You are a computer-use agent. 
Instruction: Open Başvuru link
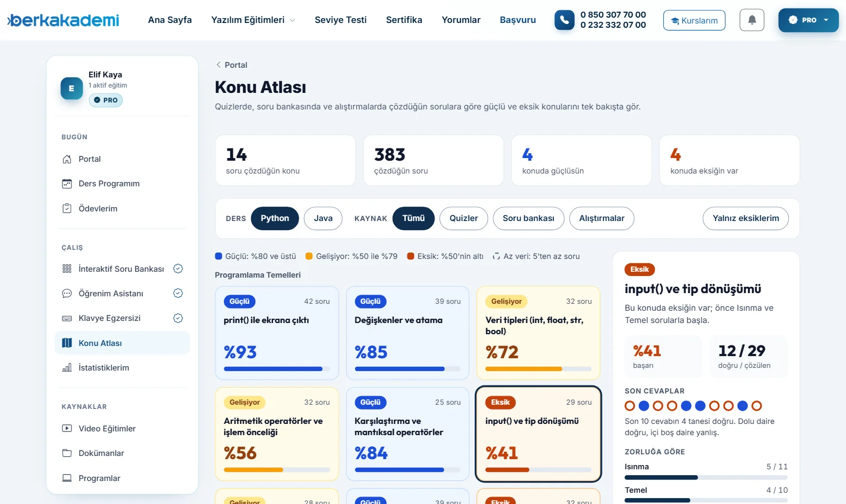coord(518,20)
